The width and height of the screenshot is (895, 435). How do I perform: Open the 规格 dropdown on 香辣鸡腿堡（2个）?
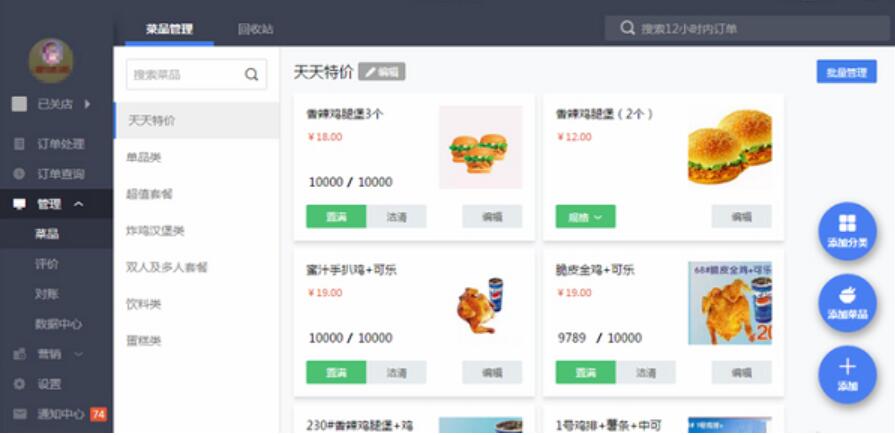(586, 216)
